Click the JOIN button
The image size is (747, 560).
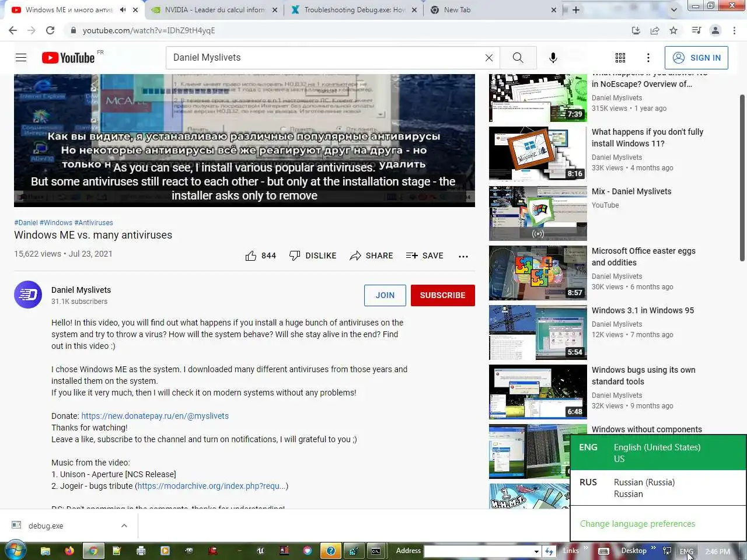385,295
